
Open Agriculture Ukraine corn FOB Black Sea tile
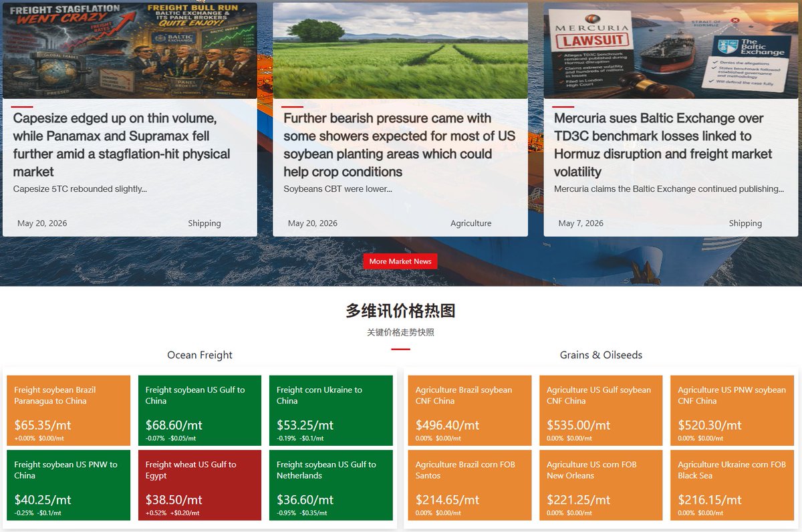point(732,485)
